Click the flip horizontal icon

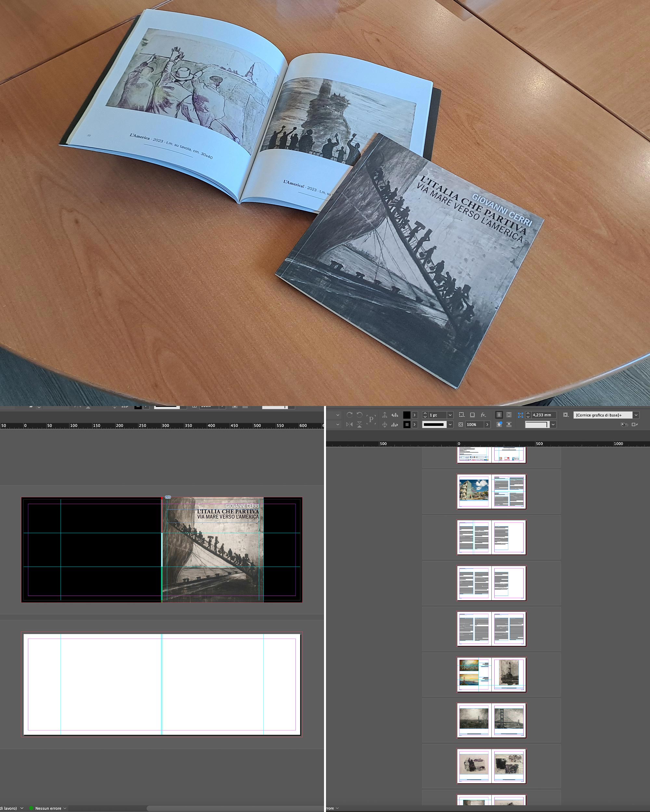click(349, 425)
